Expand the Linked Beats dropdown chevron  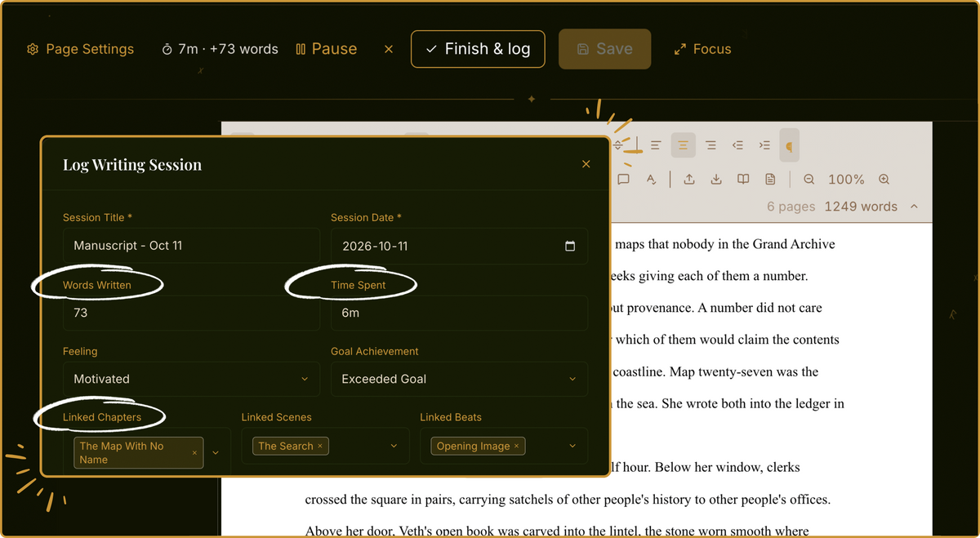tap(572, 446)
